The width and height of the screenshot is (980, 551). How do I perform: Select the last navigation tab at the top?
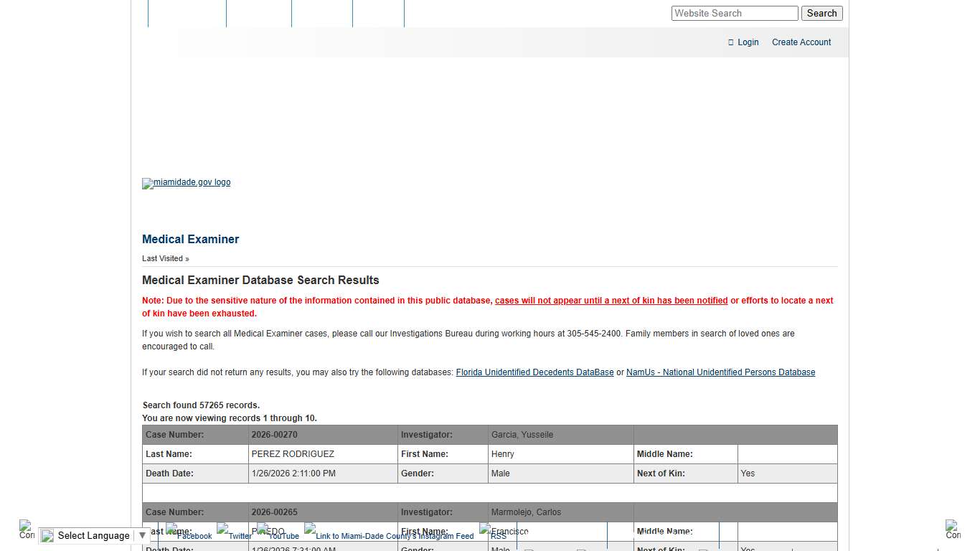tap(378, 13)
